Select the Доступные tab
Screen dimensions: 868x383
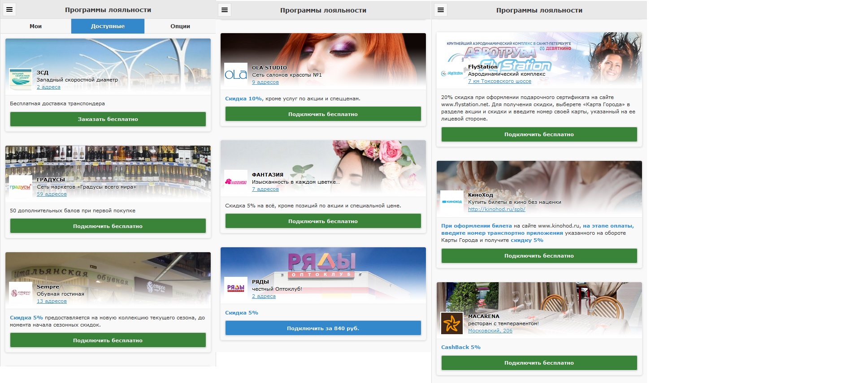click(108, 26)
